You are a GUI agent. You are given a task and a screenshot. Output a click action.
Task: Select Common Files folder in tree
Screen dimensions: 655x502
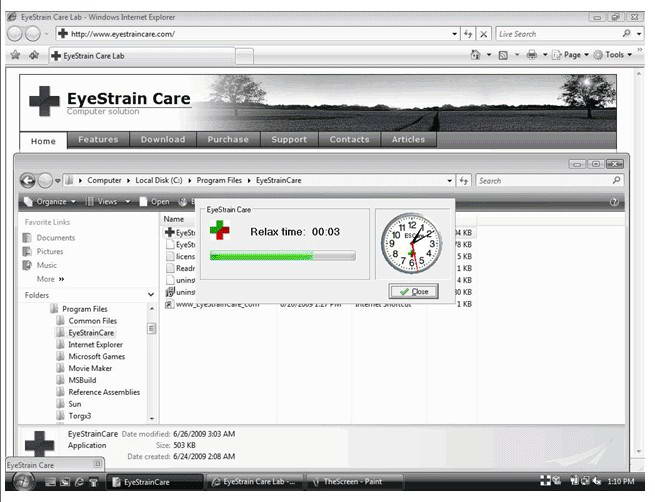[93, 321]
